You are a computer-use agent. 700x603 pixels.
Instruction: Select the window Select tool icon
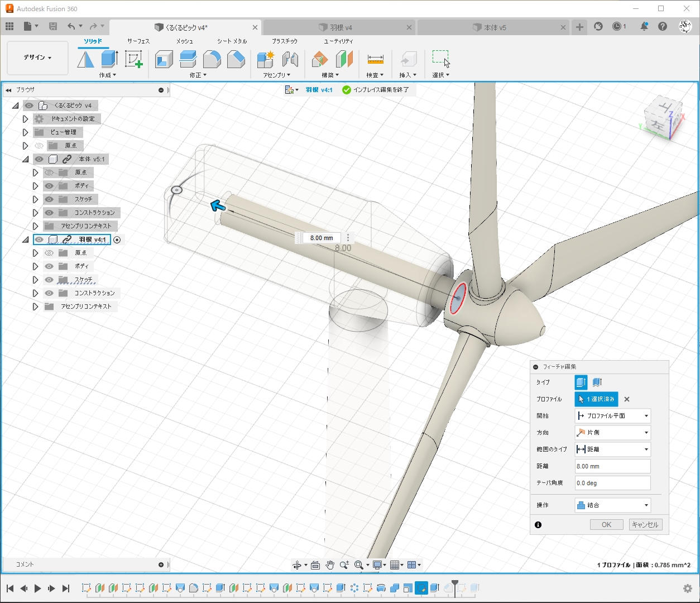(441, 59)
